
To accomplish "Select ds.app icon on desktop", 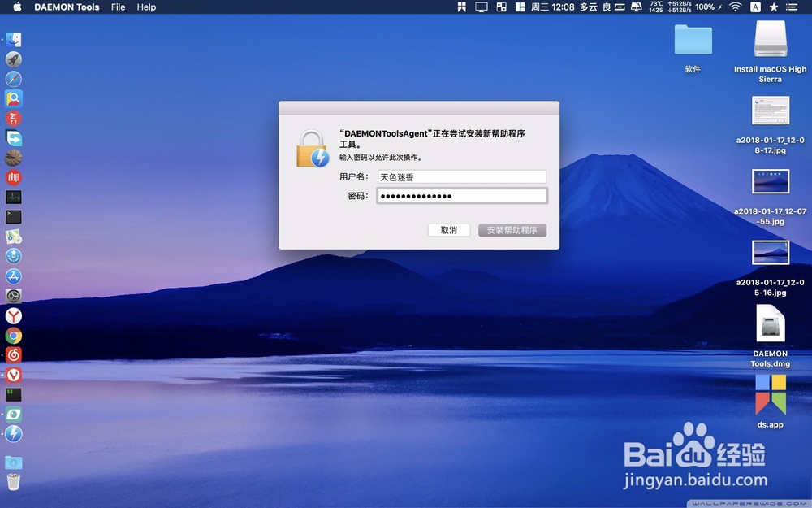I will point(770,395).
